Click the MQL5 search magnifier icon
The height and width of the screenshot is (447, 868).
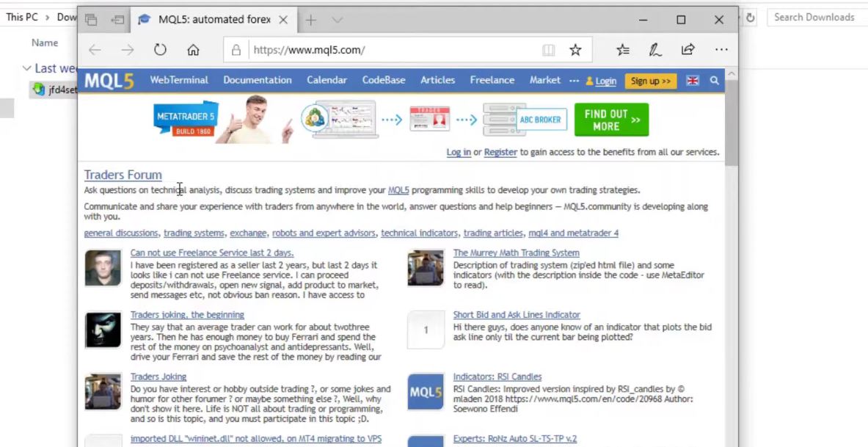(714, 81)
